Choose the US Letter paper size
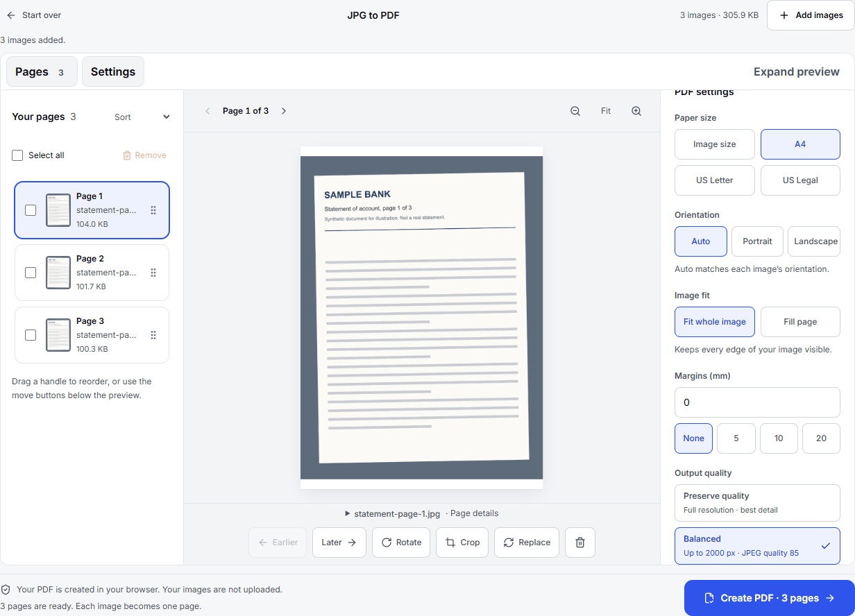The height and width of the screenshot is (616, 855). click(715, 180)
